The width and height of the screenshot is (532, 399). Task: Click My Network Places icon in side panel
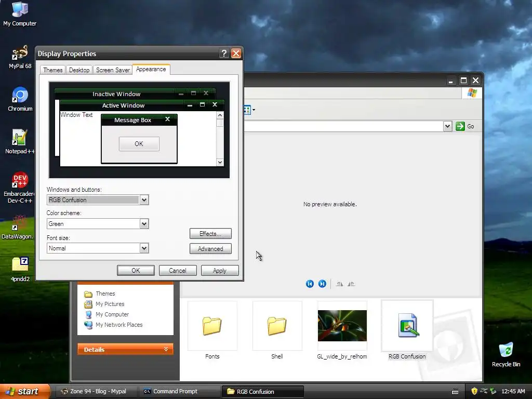click(88, 325)
